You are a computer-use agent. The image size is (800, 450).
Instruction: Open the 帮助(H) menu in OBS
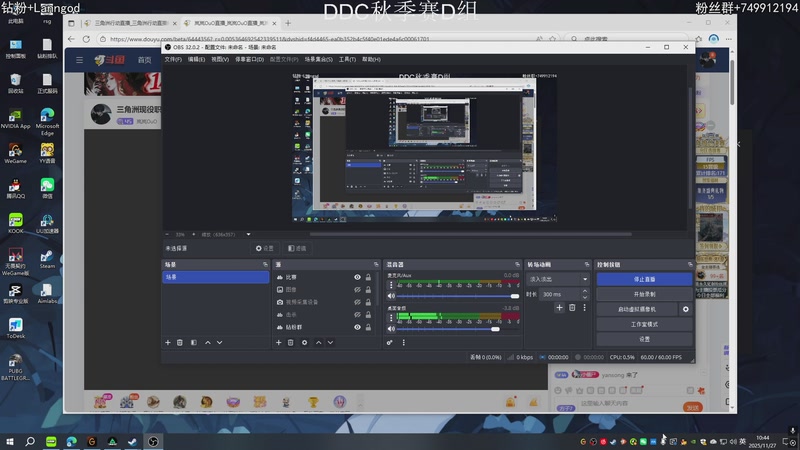371,59
